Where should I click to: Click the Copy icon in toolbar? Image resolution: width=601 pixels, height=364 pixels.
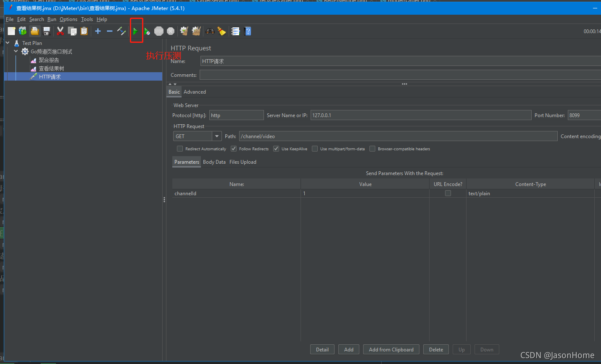coord(72,31)
